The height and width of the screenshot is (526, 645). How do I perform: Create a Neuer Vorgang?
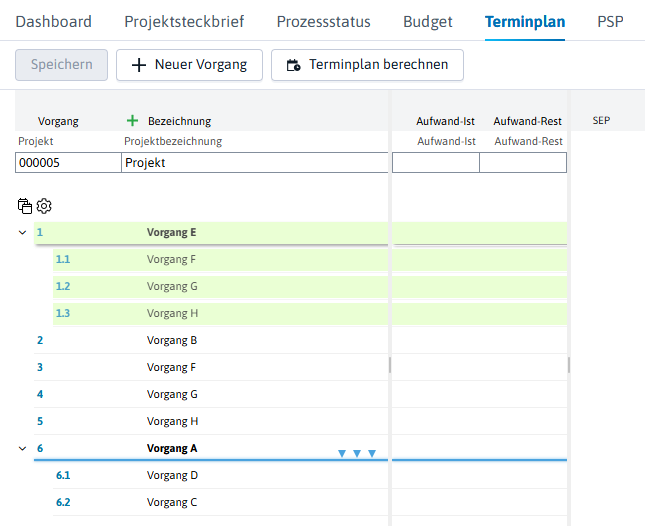point(189,65)
